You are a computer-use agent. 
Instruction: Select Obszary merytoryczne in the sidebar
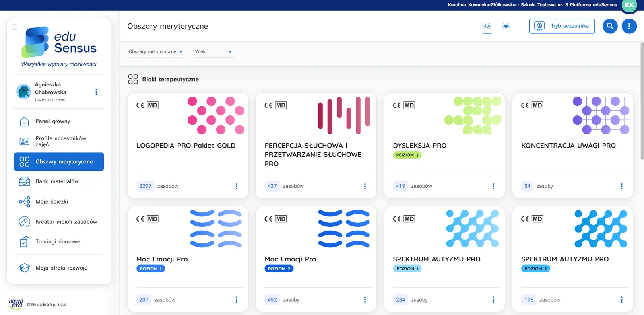tap(59, 162)
